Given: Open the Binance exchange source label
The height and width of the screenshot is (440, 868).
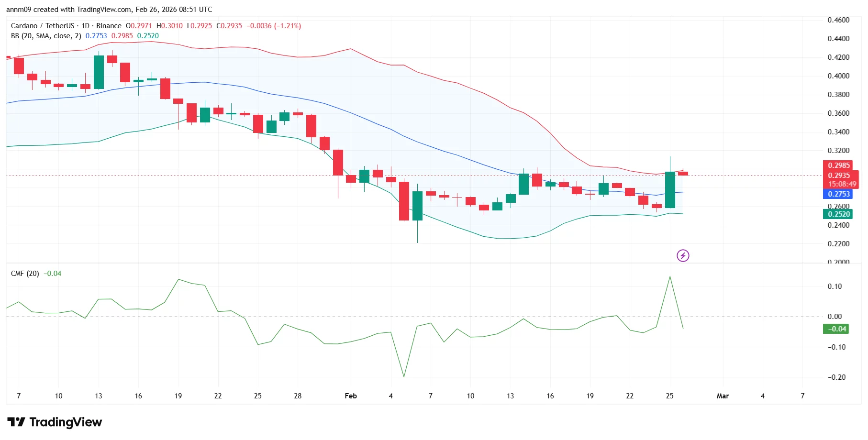Looking at the screenshot, I should (109, 26).
